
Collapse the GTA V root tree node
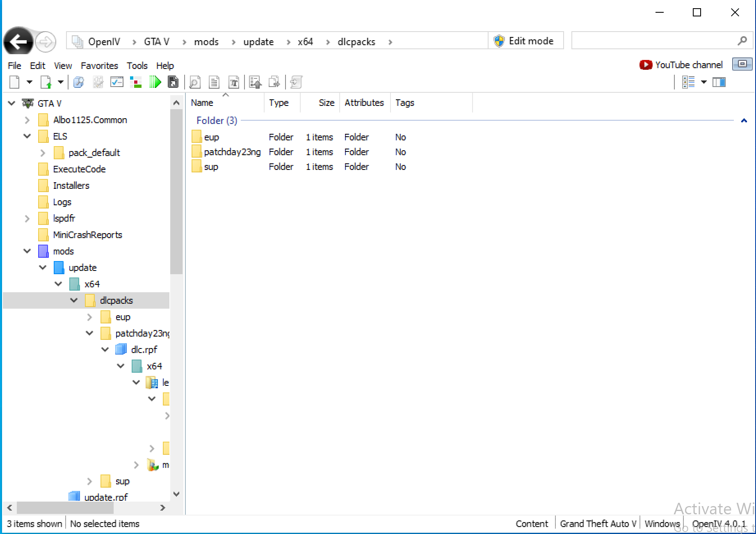[x=11, y=103]
